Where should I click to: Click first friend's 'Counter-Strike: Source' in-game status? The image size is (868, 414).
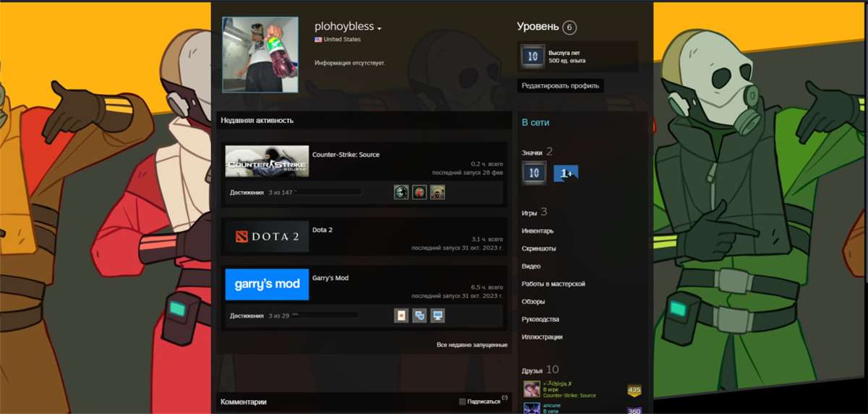point(569,395)
